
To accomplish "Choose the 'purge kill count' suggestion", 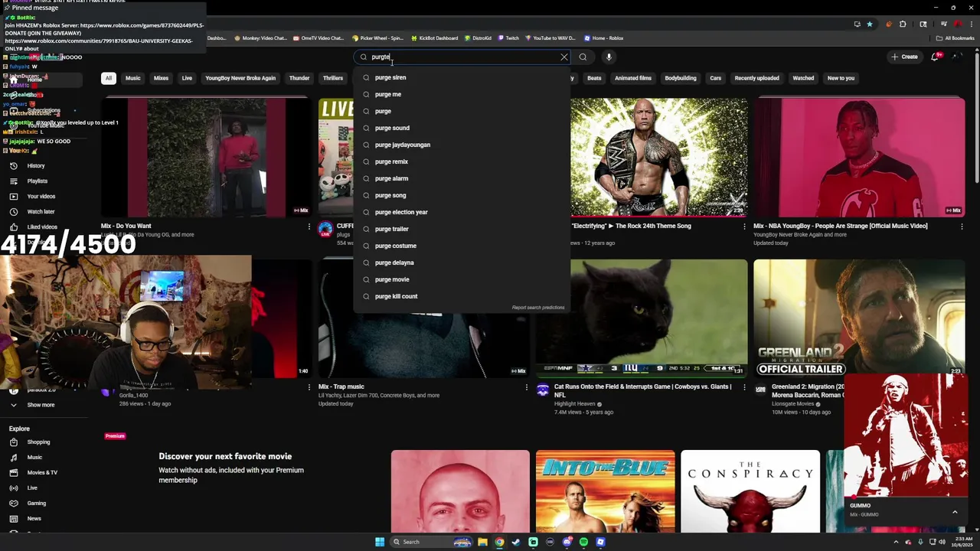I will pyautogui.click(x=462, y=296).
